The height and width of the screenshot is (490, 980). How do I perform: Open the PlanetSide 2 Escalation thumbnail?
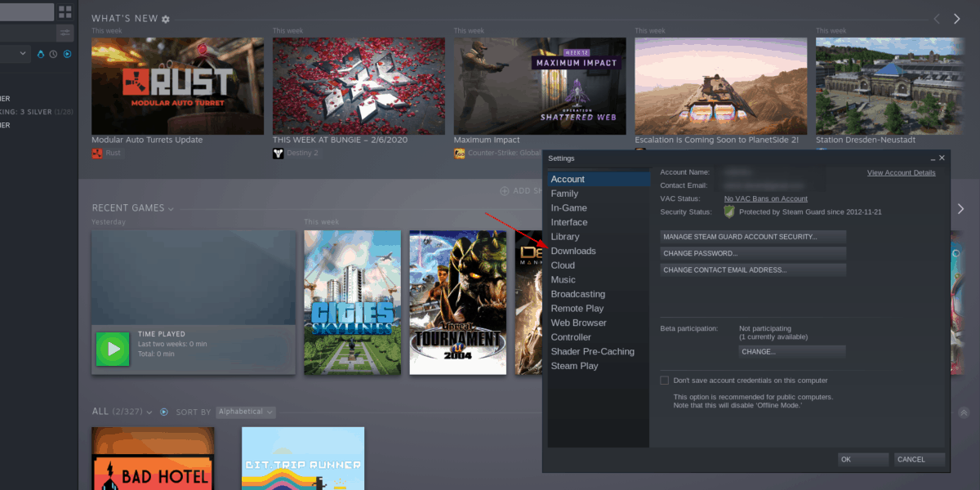tap(721, 86)
